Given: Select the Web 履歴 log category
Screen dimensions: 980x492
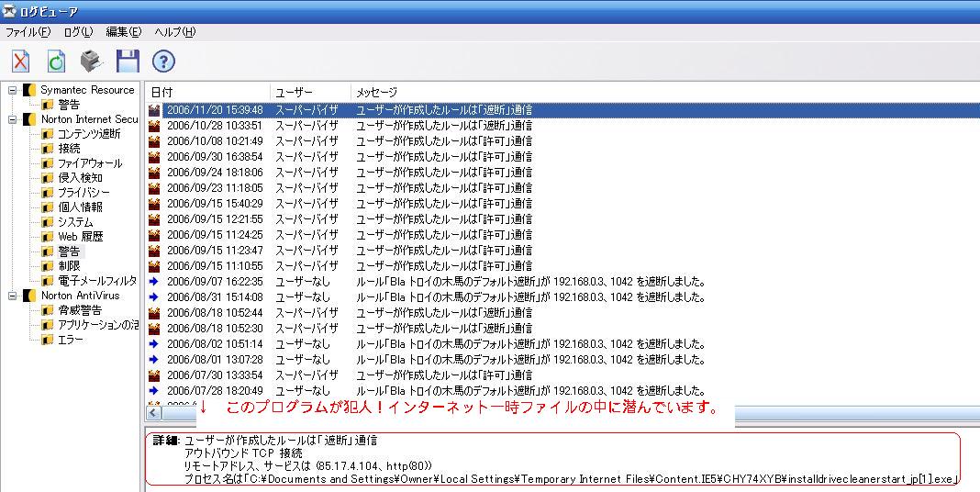Looking at the screenshot, I should pos(81,236).
